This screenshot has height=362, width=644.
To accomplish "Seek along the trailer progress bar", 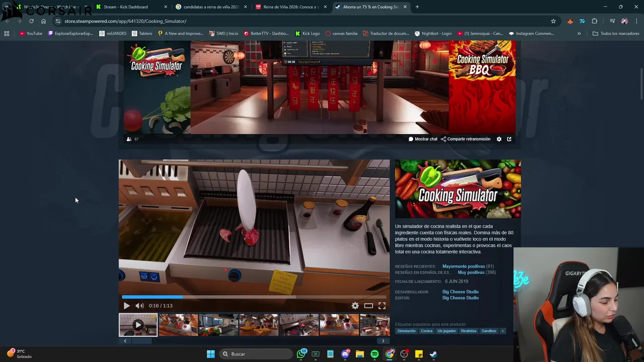I will (x=254, y=297).
